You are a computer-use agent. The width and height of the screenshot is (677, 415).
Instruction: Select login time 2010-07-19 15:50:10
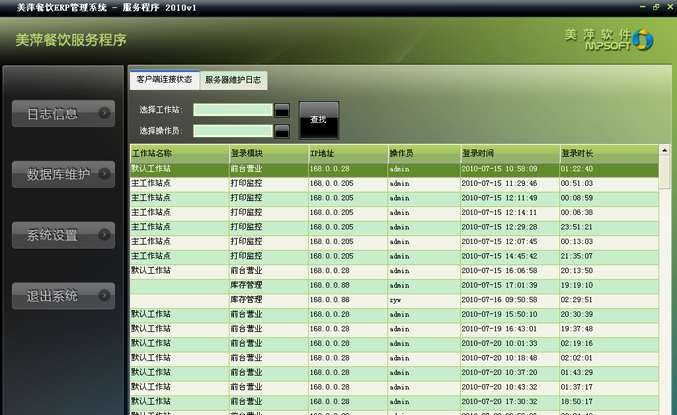pos(499,314)
